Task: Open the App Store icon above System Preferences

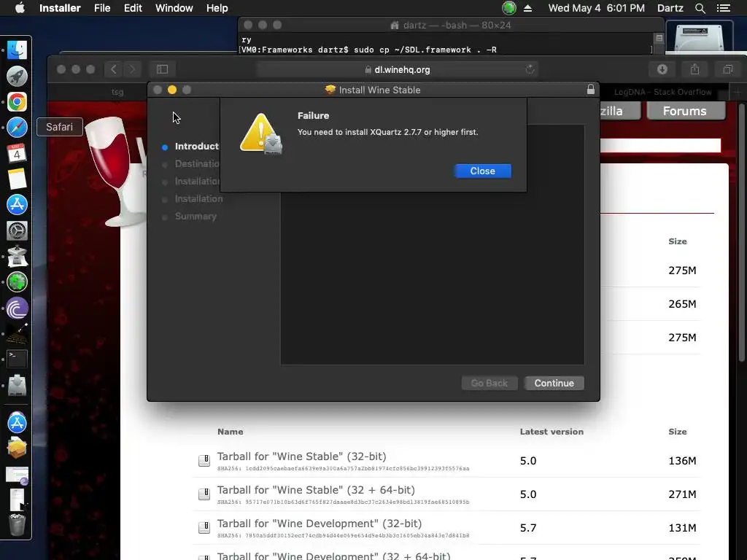Action: [18, 205]
